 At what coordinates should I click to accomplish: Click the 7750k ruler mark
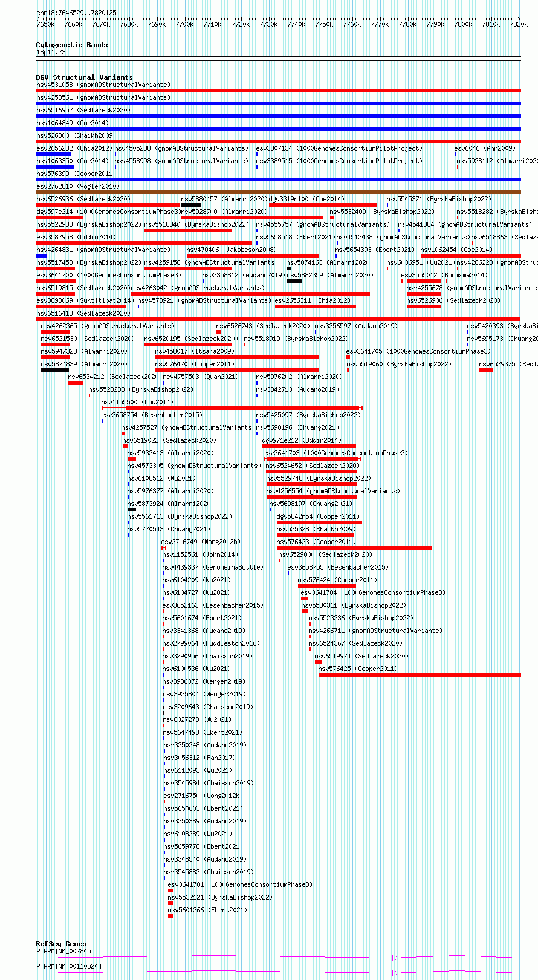(x=324, y=24)
